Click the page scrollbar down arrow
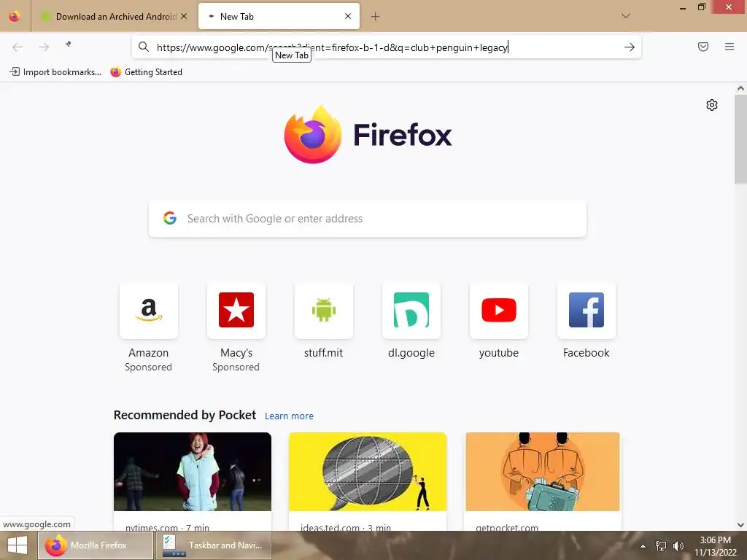The image size is (747, 560). [x=740, y=525]
